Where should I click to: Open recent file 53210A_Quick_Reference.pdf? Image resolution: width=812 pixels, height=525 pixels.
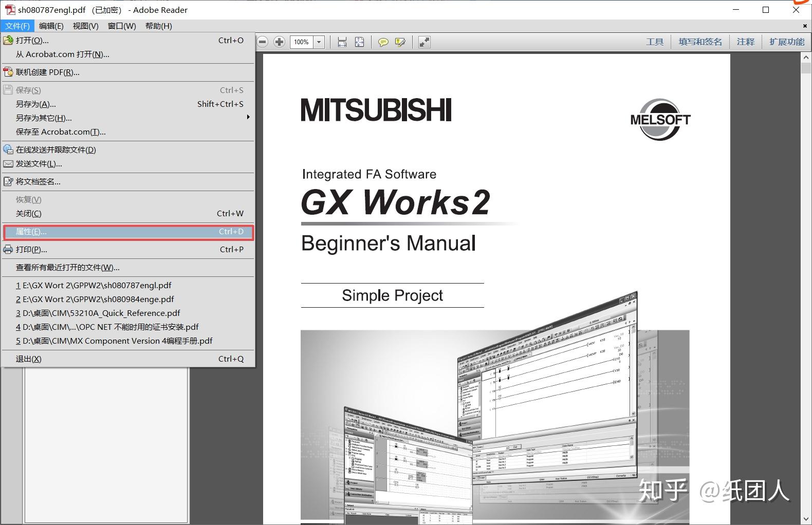(128, 313)
